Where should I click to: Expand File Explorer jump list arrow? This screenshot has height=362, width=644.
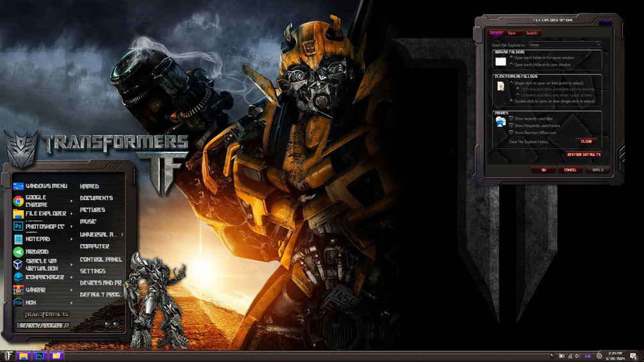click(72, 213)
